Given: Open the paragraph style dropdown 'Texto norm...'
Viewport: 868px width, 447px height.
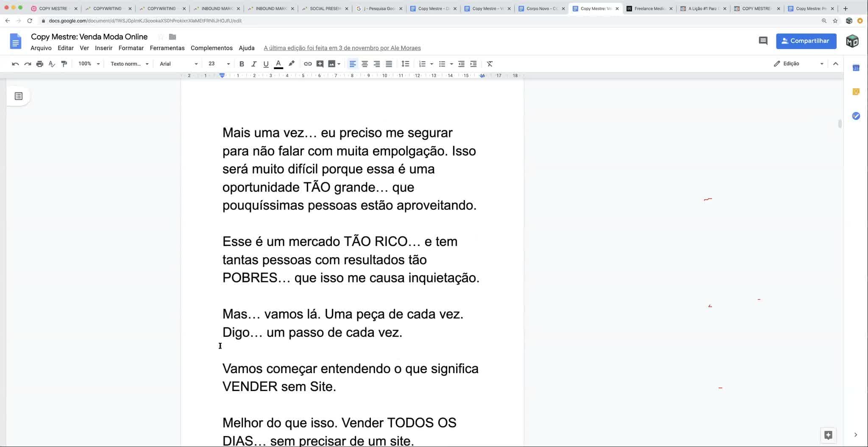Looking at the screenshot, I should [x=129, y=64].
